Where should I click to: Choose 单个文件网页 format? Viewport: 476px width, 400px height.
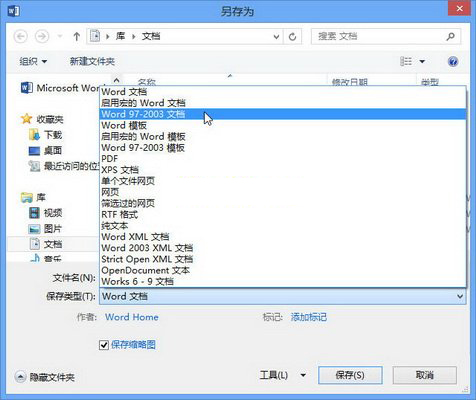[283, 181]
